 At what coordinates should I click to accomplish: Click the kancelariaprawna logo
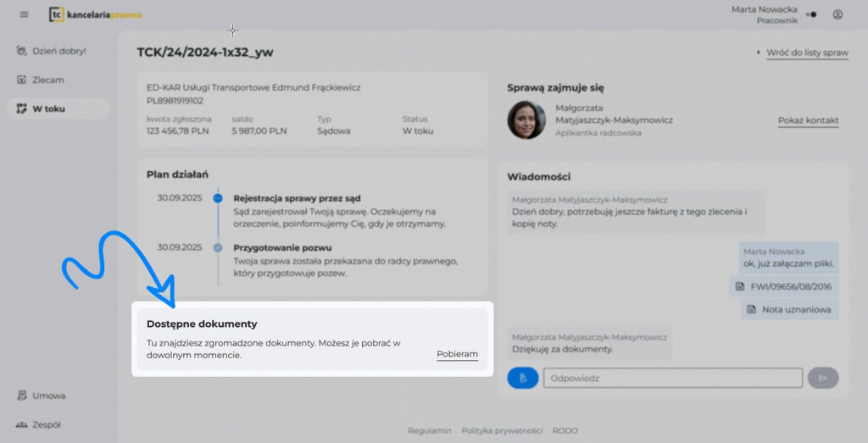[x=95, y=14]
